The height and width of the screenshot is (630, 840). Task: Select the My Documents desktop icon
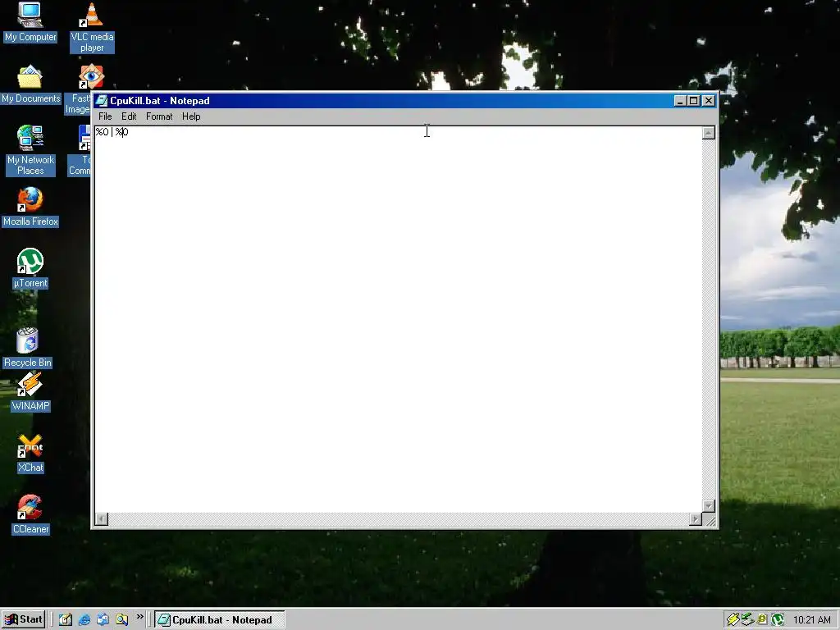click(x=30, y=84)
